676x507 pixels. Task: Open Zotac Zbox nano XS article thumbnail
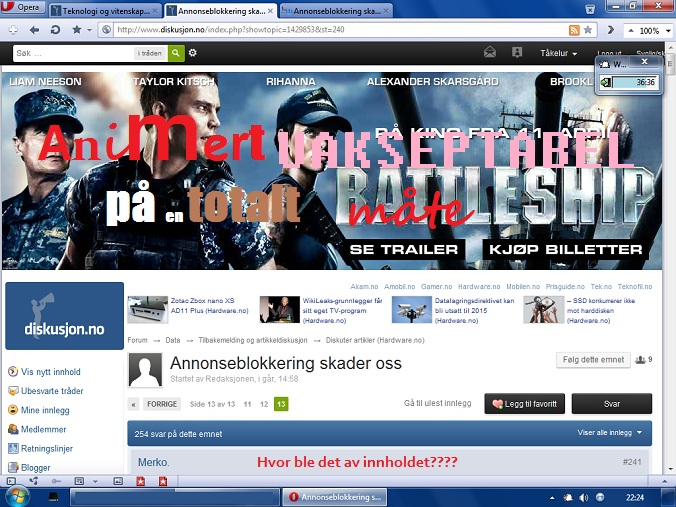147,310
